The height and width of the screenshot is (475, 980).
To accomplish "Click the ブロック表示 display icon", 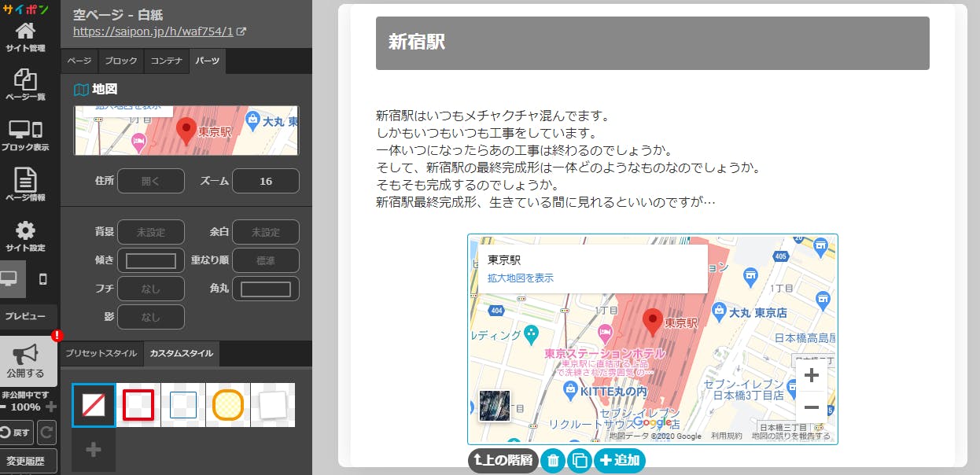I will 25,135.
